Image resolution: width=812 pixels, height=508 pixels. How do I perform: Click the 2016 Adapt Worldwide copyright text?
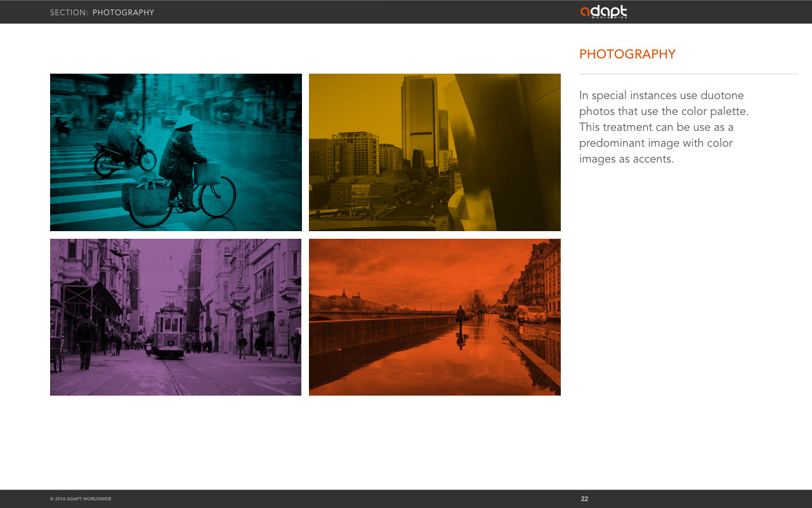pos(81,499)
